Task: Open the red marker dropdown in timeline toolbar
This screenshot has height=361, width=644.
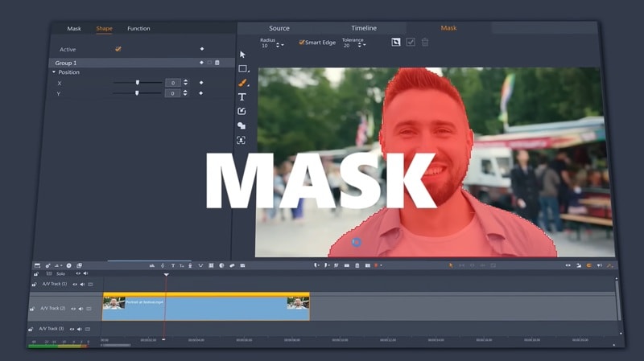Action: tap(381, 265)
